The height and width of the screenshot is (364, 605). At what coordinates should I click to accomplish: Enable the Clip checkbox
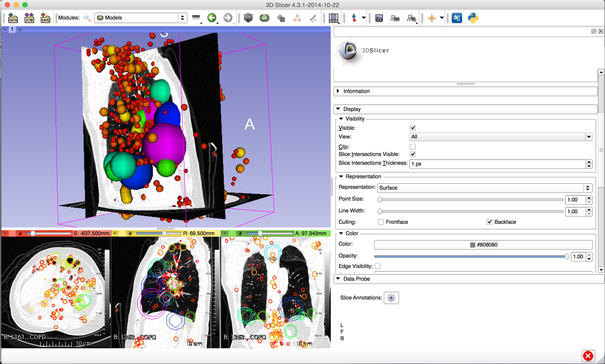click(x=413, y=147)
